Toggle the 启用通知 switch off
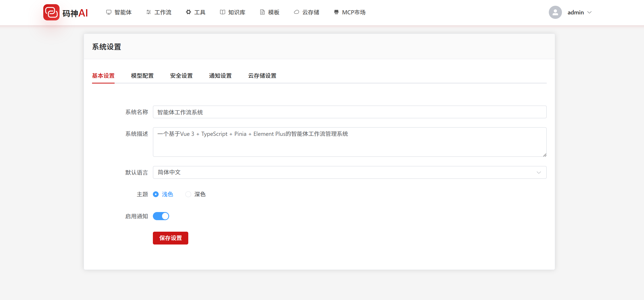Screen dimensions: 644x300 (x=161, y=216)
